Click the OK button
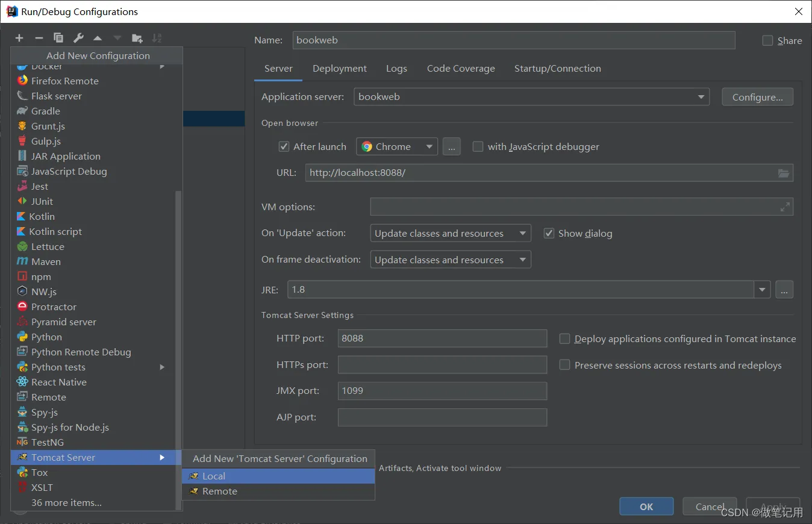 [646, 507]
